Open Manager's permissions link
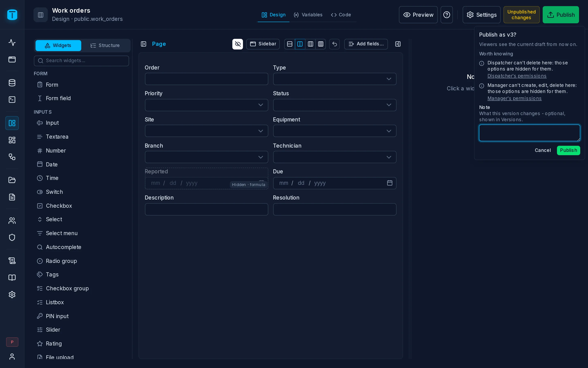588x368 pixels. point(514,98)
